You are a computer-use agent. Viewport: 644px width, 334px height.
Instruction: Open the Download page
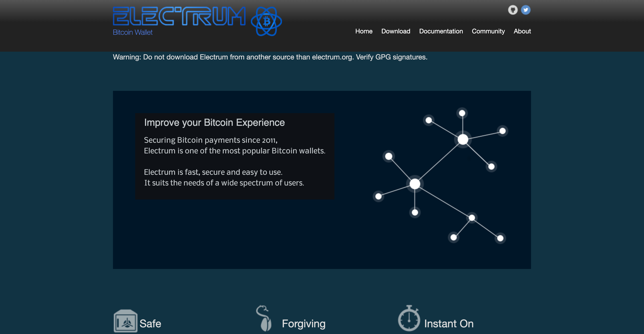(x=396, y=31)
